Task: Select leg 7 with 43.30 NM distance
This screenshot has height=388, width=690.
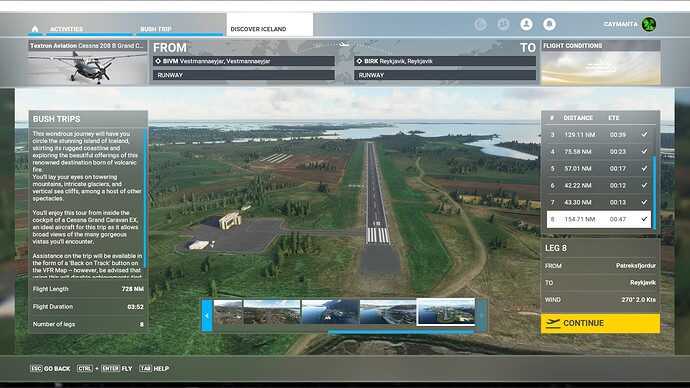Action: coord(599,202)
